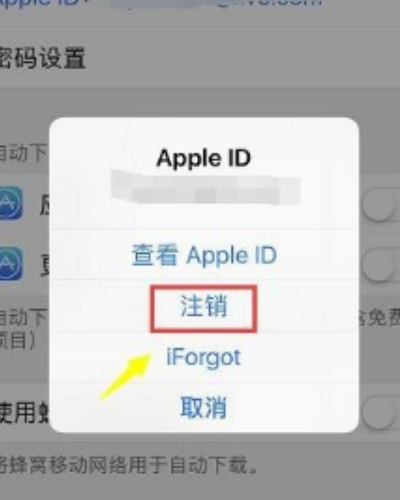The image size is (400, 500).
Task: Tap the upper App Store icon
Action: point(11,203)
